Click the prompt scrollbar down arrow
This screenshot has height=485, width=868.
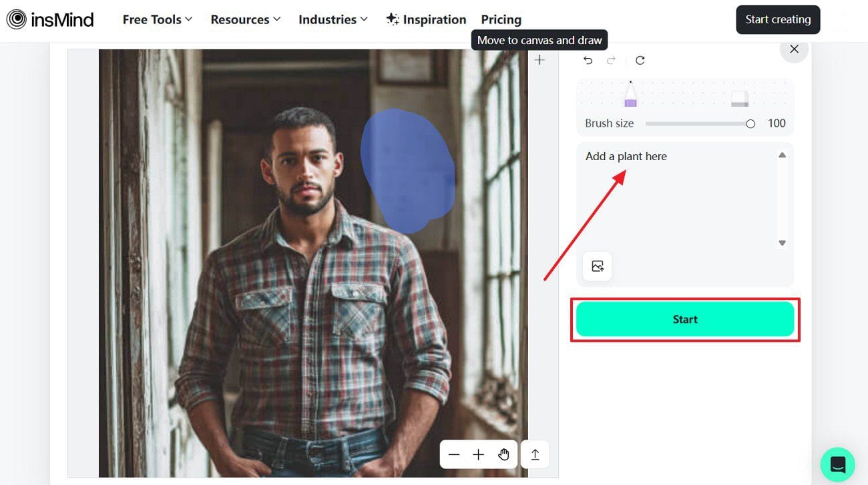coord(782,243)
